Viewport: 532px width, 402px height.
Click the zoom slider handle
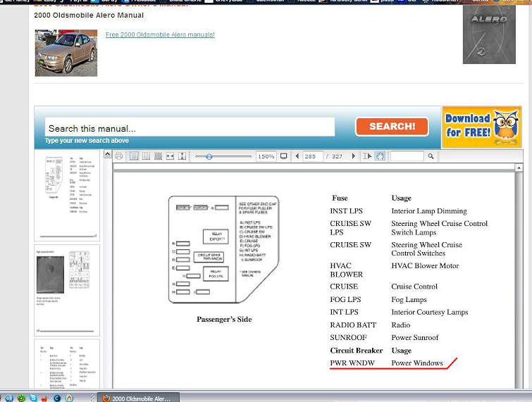point(209,156)
